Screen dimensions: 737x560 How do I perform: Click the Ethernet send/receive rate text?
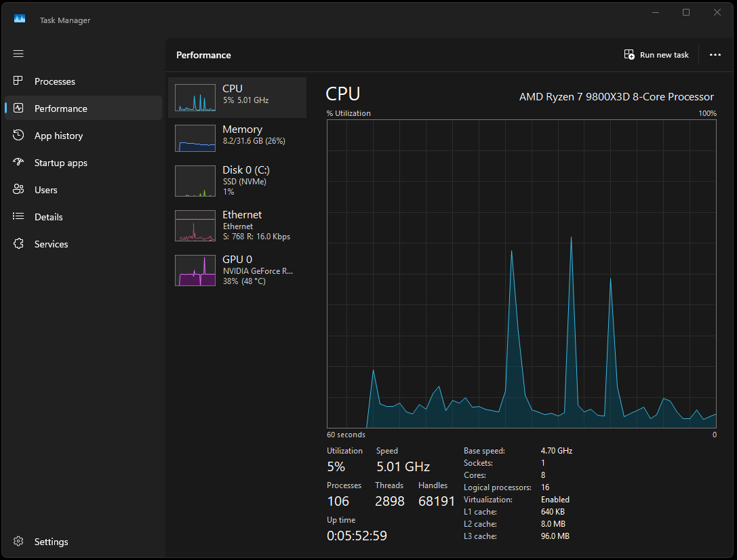coord(257,237)
